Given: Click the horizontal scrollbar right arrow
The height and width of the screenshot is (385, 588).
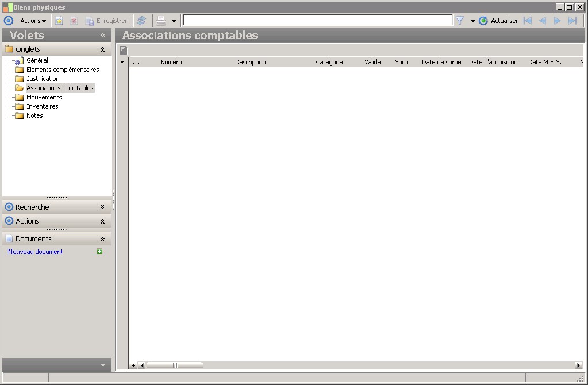Looking at the screenshot, I should coord(579,365).
